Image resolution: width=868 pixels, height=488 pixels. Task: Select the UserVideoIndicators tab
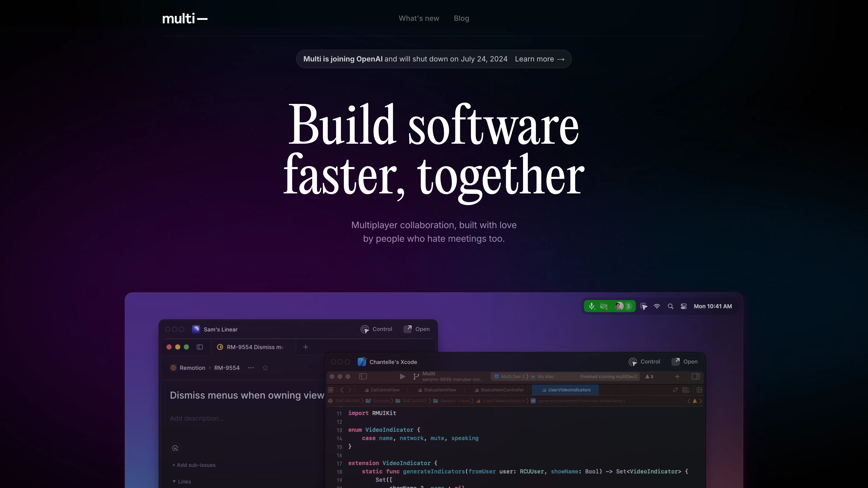(x=566, y=390)
